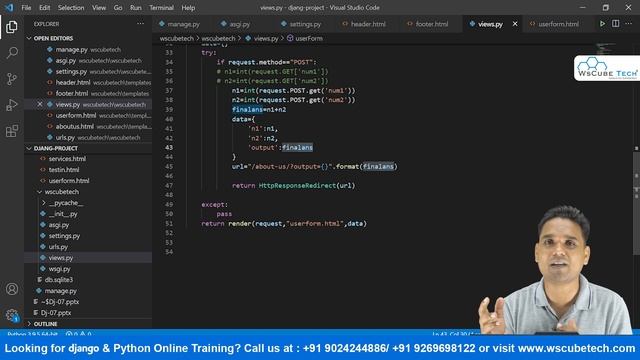The width and height of the screenshot is (640, 360).
Task: Collapse the DJANG-PROJECT section
Action: click(56, 148)
